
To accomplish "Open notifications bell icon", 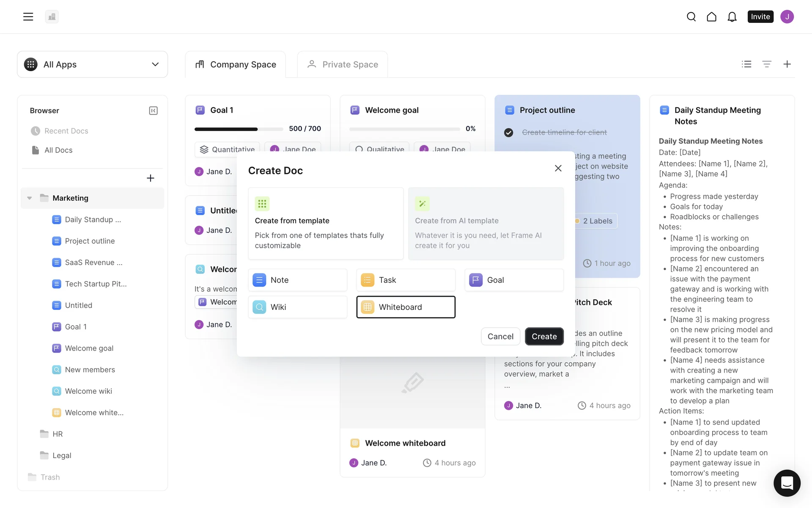I will [x=732, y=17].
